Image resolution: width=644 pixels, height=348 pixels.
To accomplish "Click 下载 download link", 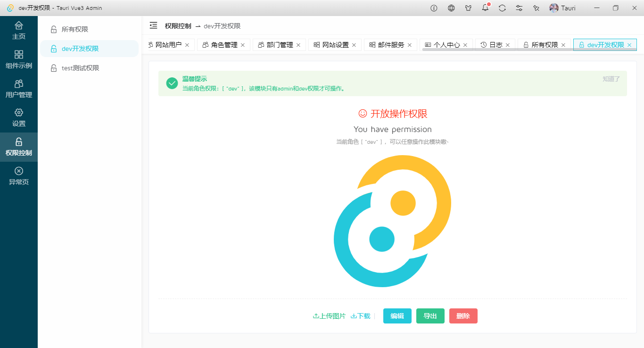I will 361,316.
